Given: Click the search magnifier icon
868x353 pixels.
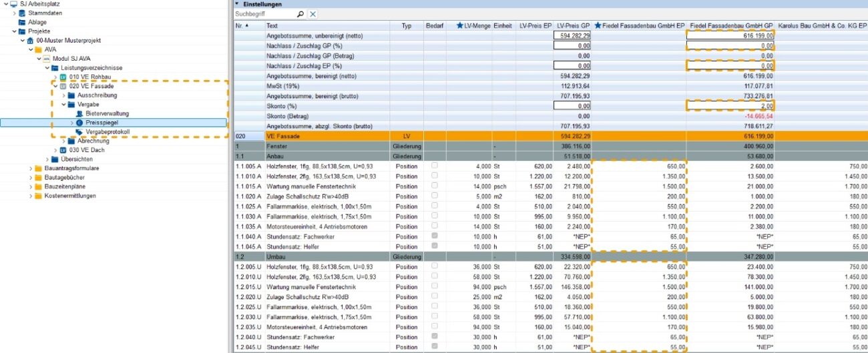Looking at the screenshot, I should (300, 14).
